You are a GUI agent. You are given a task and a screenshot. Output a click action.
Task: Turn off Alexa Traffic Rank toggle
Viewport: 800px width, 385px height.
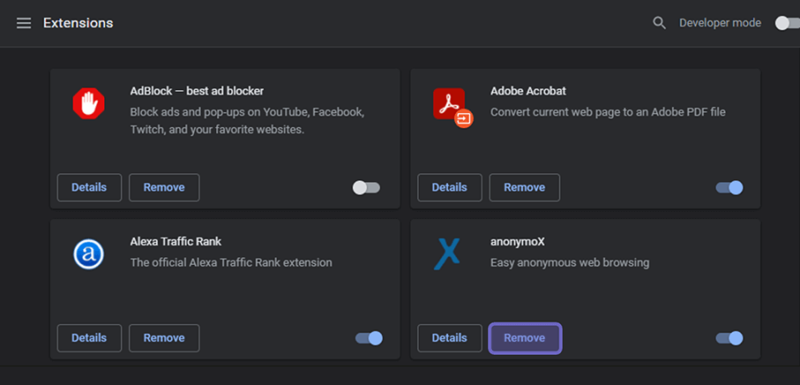tap(369, 338)
